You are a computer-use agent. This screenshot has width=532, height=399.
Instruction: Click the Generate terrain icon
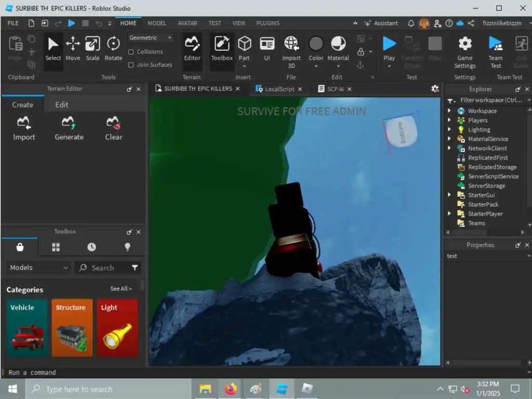69,128
